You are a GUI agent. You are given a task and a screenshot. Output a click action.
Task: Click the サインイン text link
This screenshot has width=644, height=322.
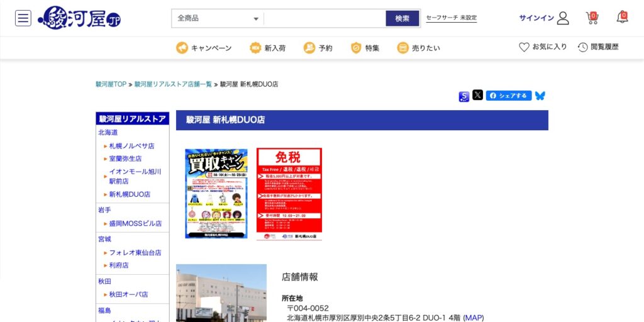(x=536, y=18)
